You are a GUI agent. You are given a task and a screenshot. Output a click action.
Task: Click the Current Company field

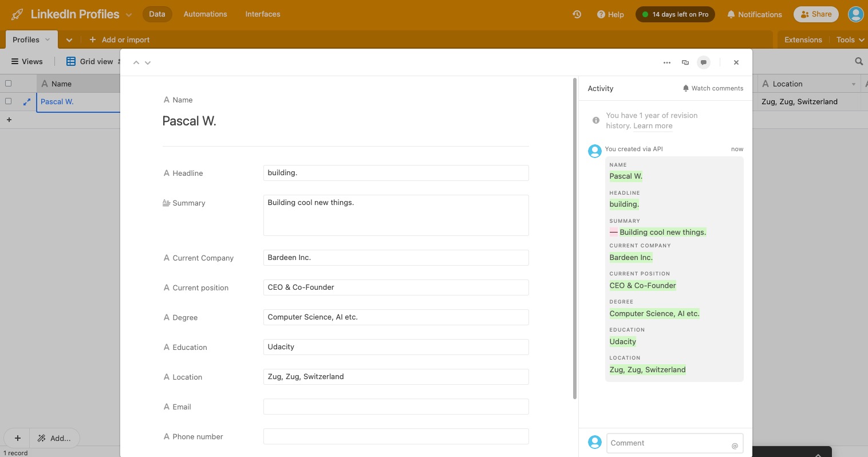coord(396,258)
